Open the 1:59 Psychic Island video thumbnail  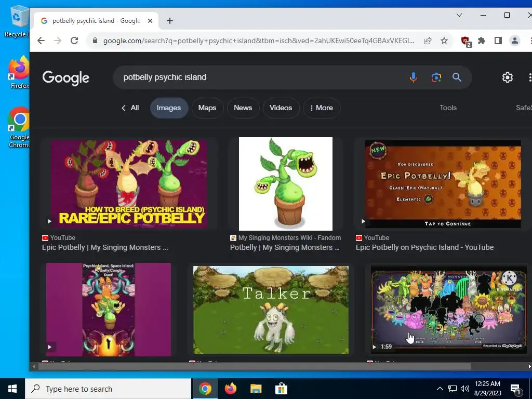(448, 310)
